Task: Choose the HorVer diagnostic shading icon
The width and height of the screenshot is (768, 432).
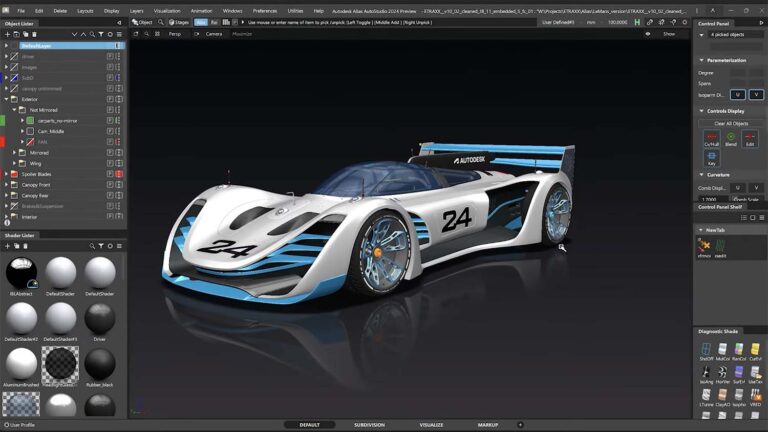Action: point(723,372)
